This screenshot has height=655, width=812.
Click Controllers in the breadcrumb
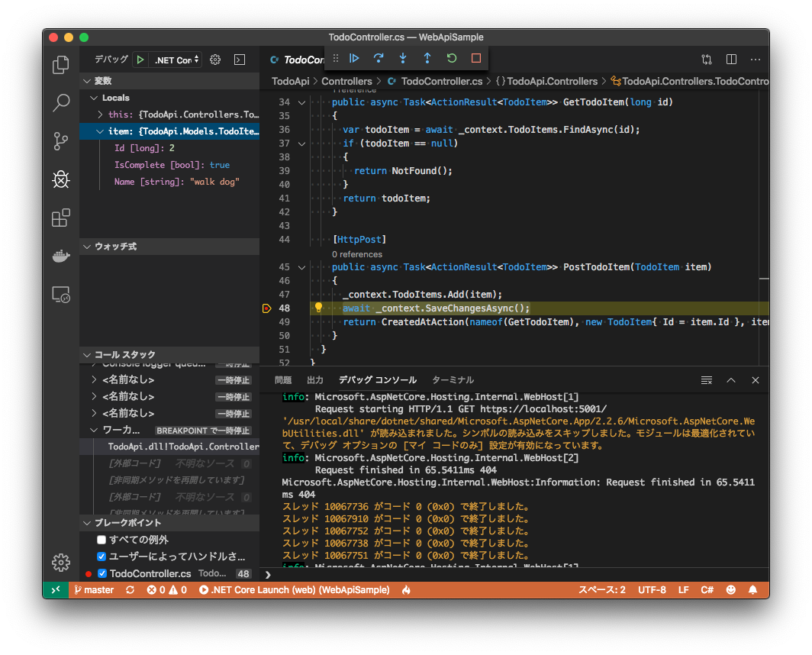(x=346, y=82)
